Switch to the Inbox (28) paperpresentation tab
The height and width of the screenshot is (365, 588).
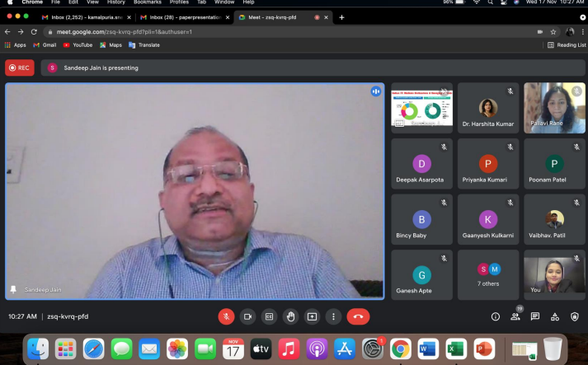coord(184,17)
